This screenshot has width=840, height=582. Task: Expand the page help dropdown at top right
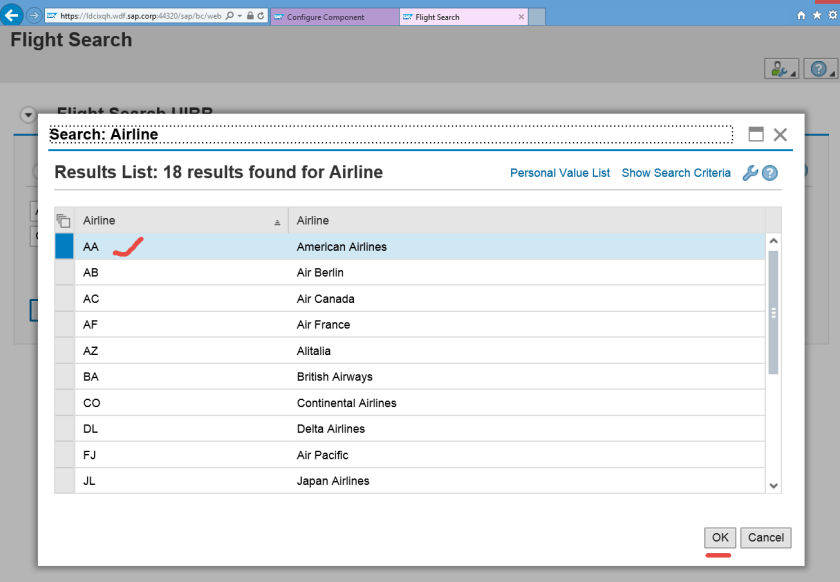[820, 69]
